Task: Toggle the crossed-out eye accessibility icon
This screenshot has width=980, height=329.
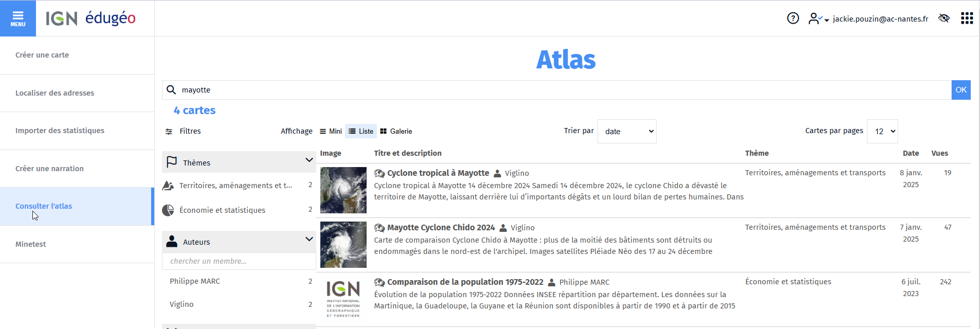Action: click(943, 19)
